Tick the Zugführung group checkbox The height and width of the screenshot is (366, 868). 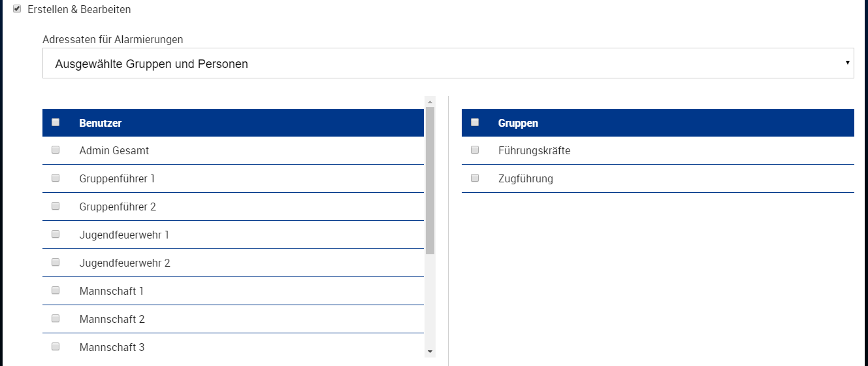[x=475, y=178]
